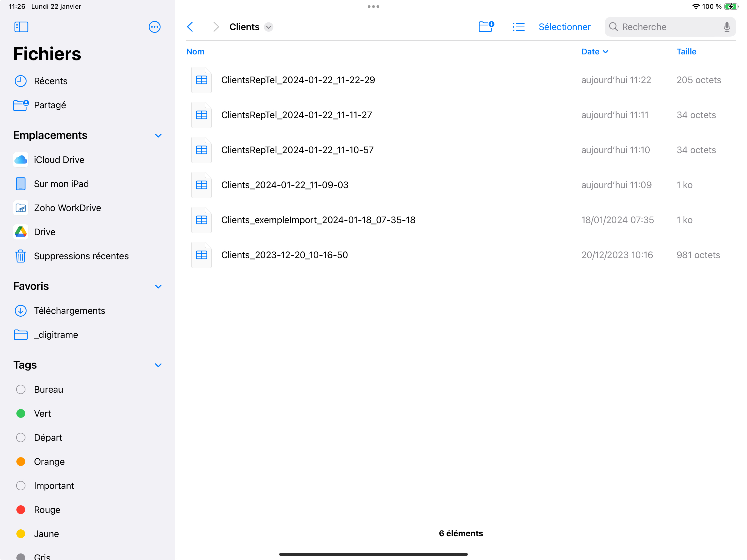Go back with the left chevron
Screen dimensions: 747x560
pyautogui.click(x=190, y=27)
